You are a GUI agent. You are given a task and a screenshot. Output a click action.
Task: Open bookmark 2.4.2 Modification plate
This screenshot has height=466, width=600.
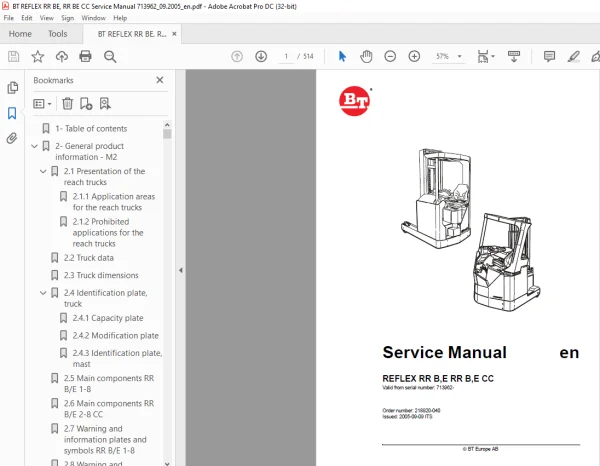coord(116,336)
